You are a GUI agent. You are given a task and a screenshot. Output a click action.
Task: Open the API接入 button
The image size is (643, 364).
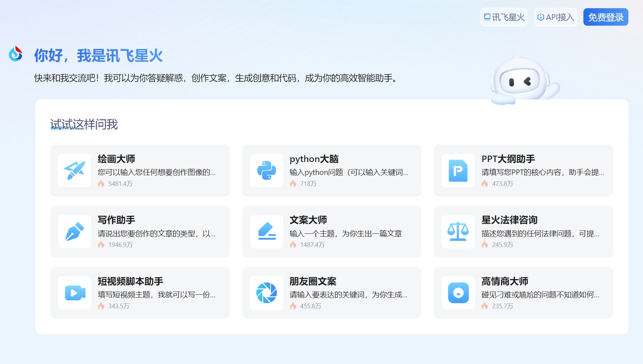[x=556, y=17]
